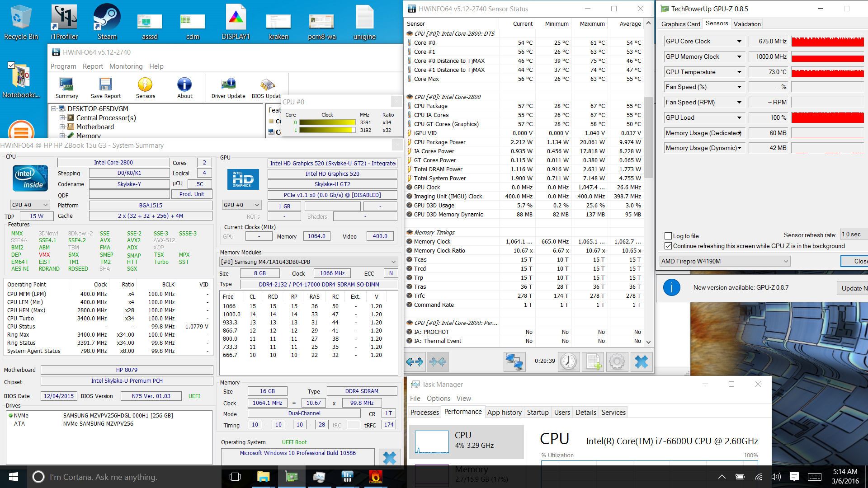This screenshot has width=868, height=488.
Task: Click the network remote monitoring icon
Action: pos(514,361)
